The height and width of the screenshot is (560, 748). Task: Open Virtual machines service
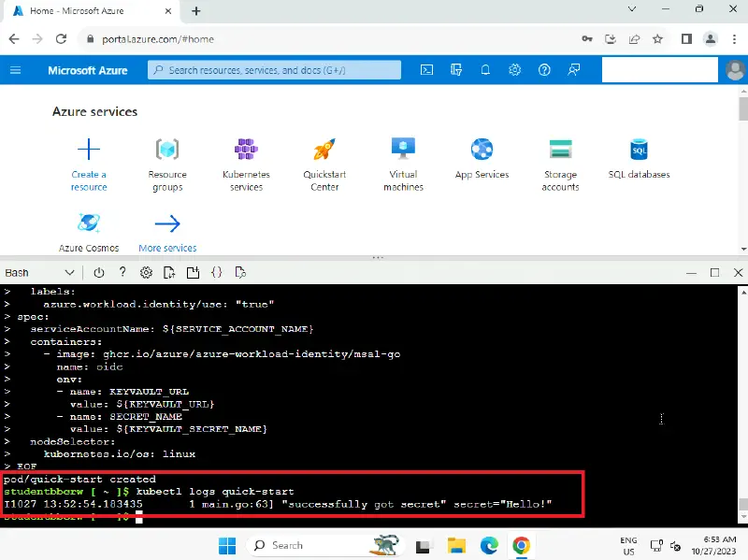(403, 165)
